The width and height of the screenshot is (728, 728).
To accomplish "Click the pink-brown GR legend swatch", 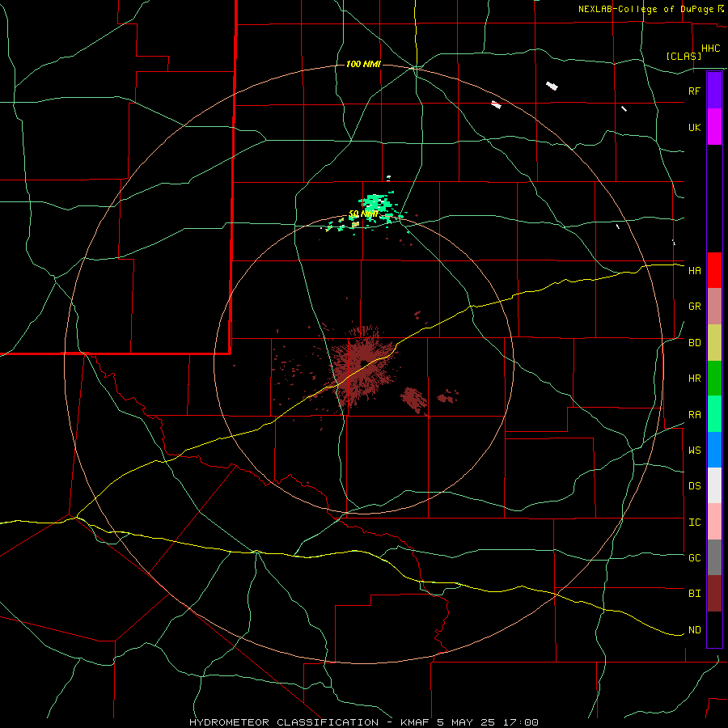I will coord(714,307).
